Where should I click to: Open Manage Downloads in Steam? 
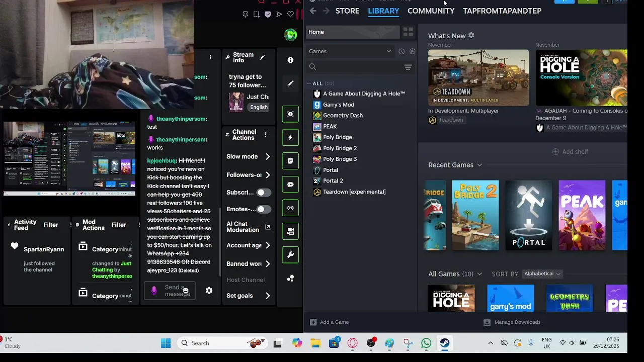[x=512, y=322]
